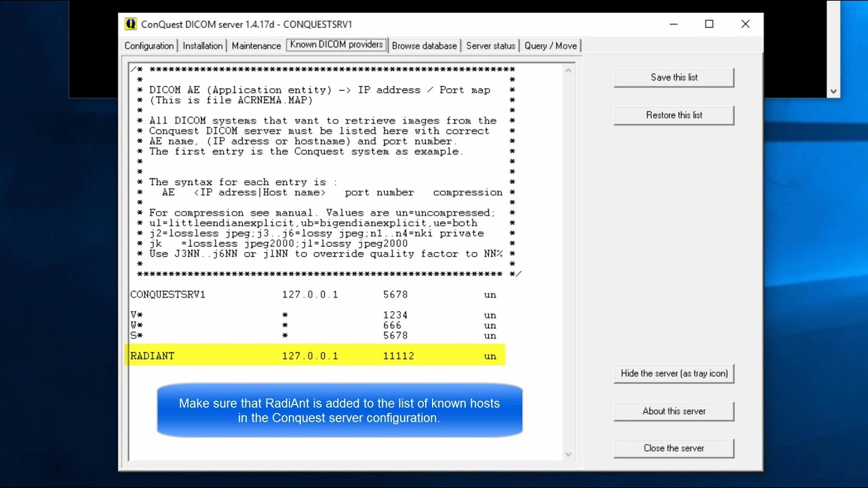Click the 'Use J3NN..j6NN or j1NN' line

pyautogui.click(x=325, y=253)
